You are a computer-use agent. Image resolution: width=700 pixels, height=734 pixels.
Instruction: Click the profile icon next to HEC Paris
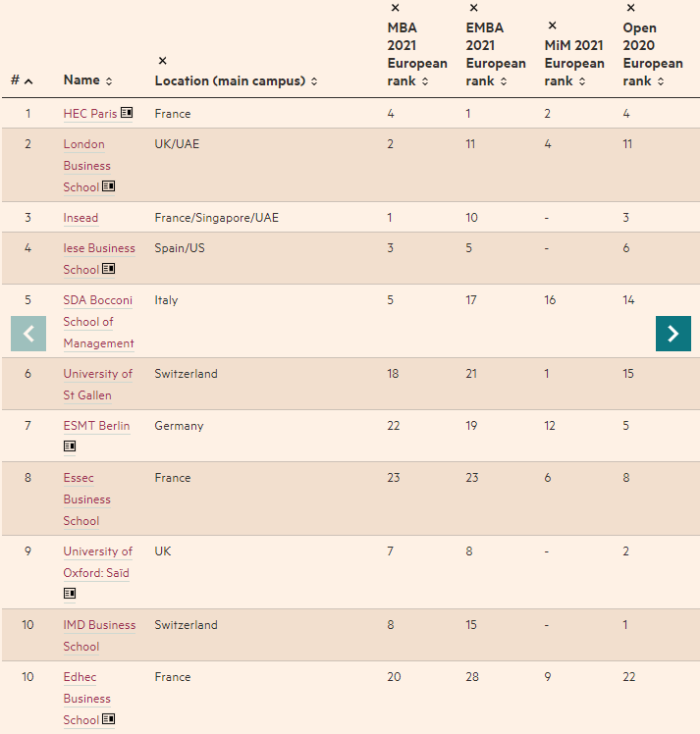(127, 113)
